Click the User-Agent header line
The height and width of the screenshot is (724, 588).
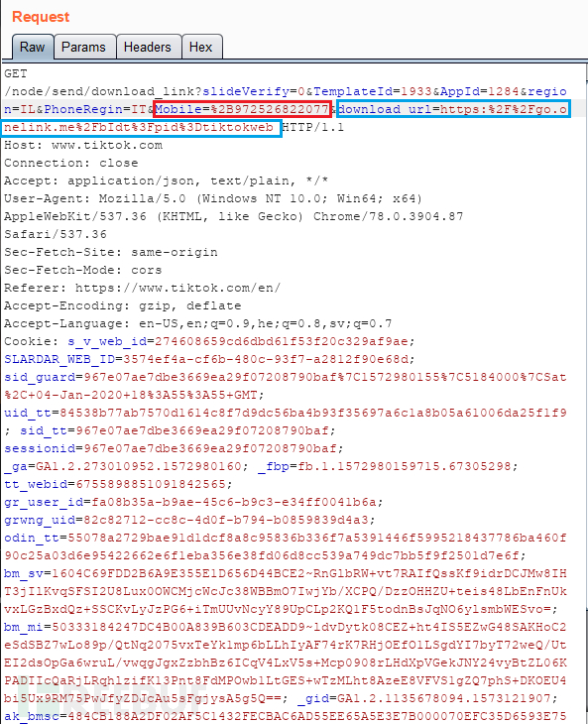tap(213, 198)
